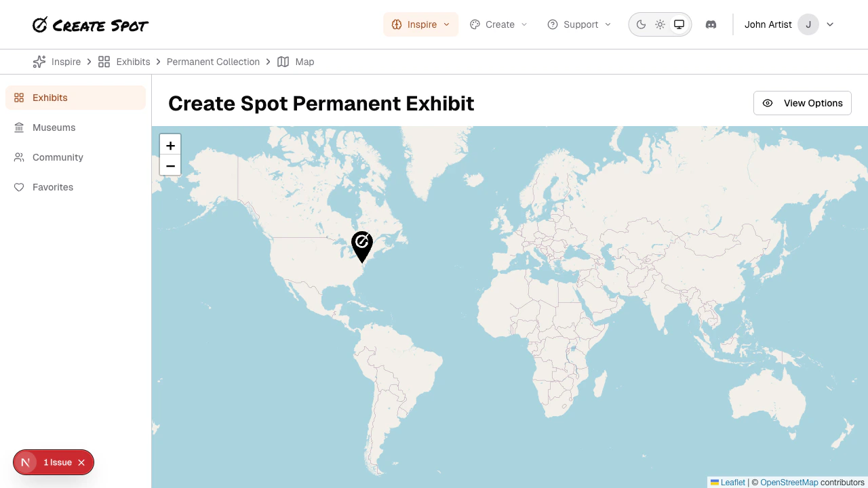
Task: Select the Museums sidebar item
Action: coord(54,127)
